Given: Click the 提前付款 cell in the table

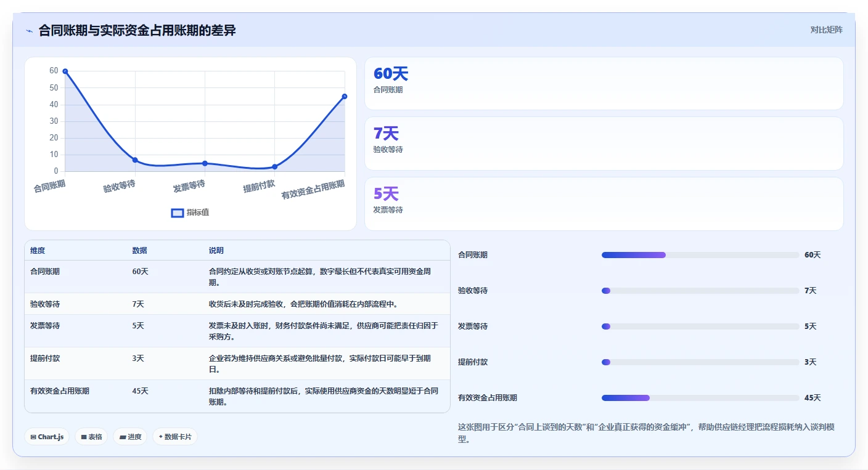Looking at the screenshot, I should 45,358.
